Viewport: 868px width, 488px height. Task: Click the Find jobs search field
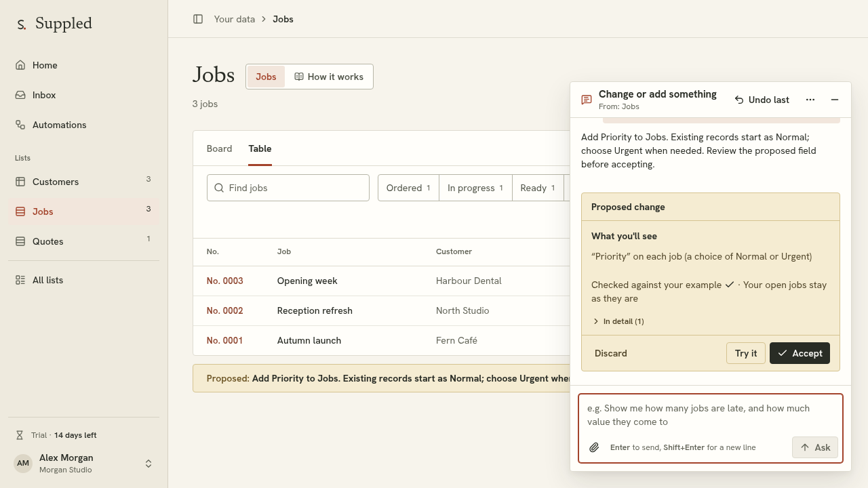[x=288, y=188]
